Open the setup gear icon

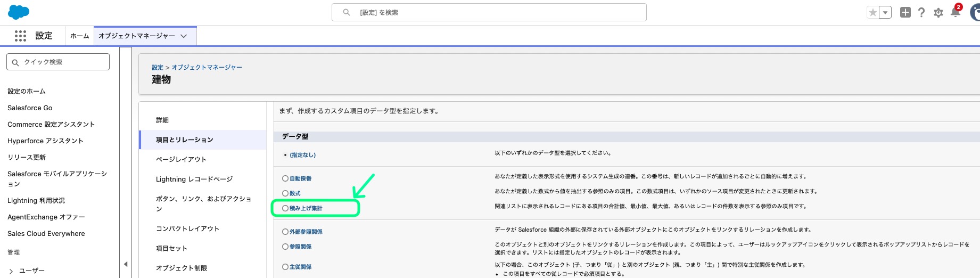[938, 12]
